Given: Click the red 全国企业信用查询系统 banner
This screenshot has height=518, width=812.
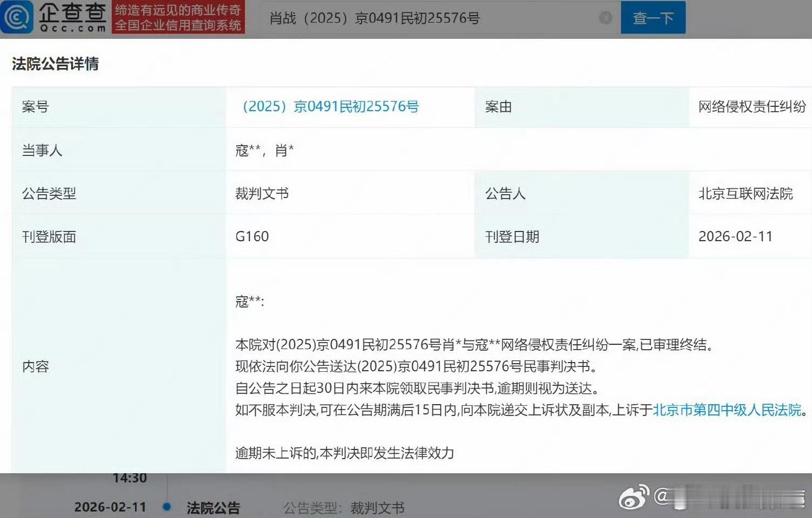Looking at the screenshot, I should [x=178, y=18].
